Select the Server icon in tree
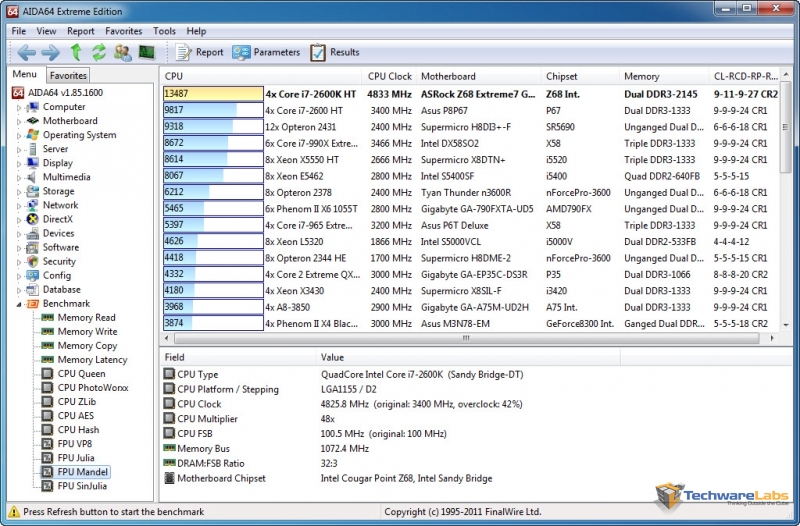Screen dimensions: 800x526 33,149
